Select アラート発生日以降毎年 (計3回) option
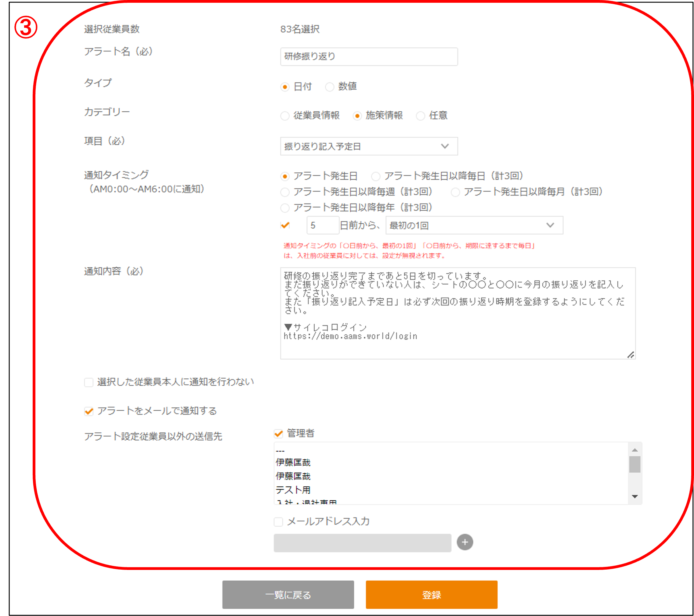 click(x=285, y=208)
